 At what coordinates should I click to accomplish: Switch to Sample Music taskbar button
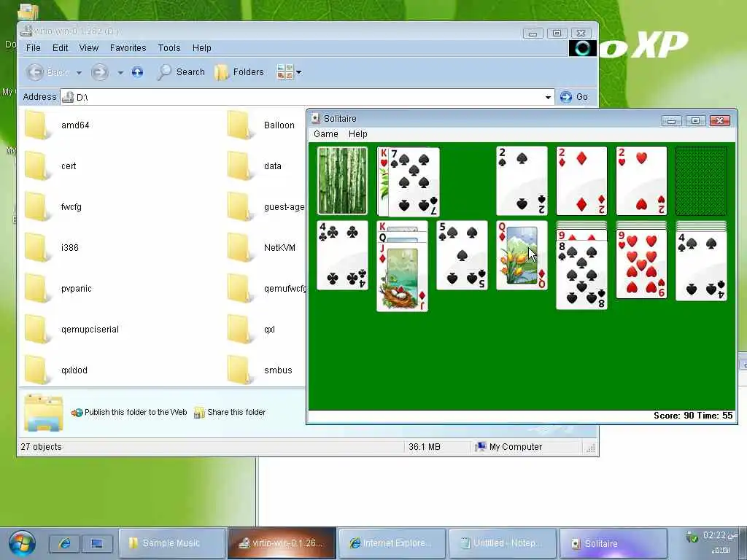click(171, 543)
